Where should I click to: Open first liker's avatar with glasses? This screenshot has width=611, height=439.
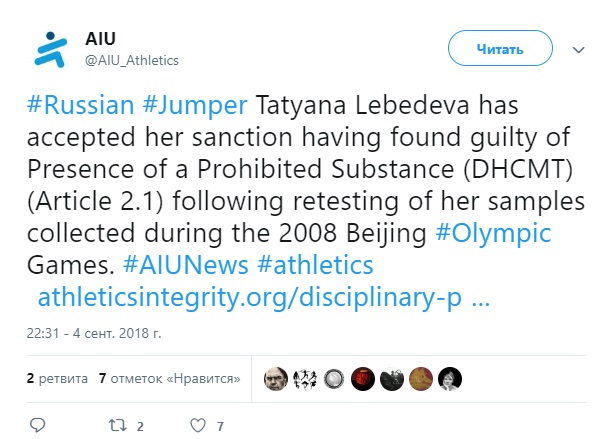[276, 379]
